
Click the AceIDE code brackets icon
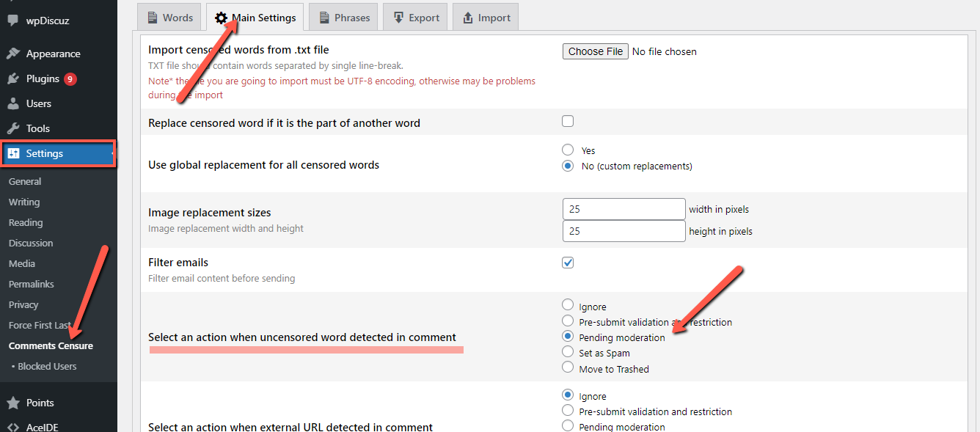[13, 427]
